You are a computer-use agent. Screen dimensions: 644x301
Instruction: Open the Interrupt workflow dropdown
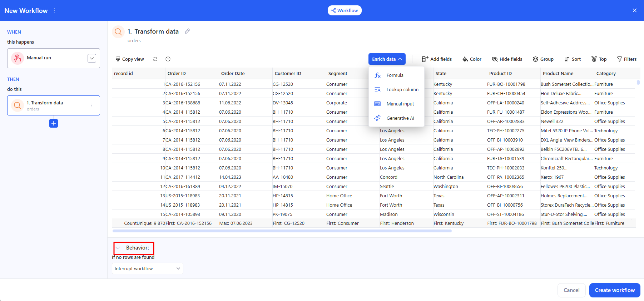[x=147, y=268]
